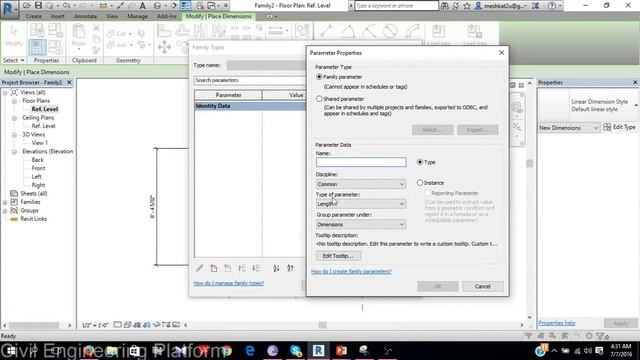
Task: Click the Default 3D View house icon
Action: click(157, 6)
